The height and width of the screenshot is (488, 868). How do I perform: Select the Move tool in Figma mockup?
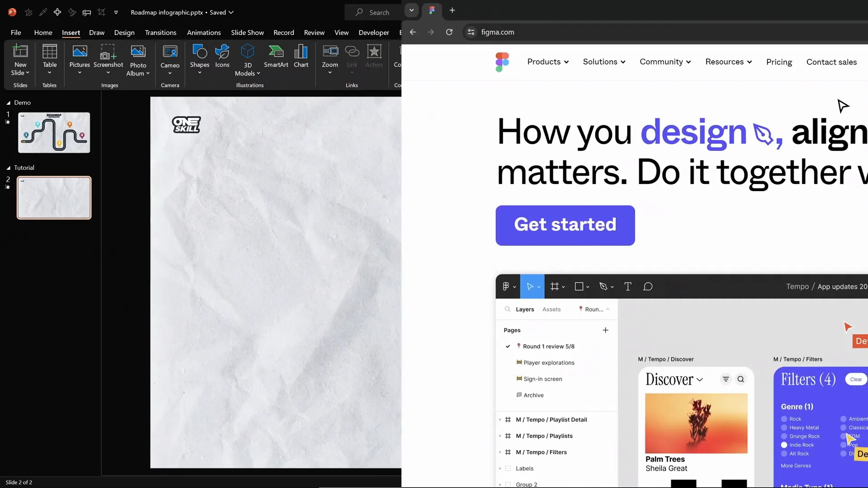[x=532, y=286]
